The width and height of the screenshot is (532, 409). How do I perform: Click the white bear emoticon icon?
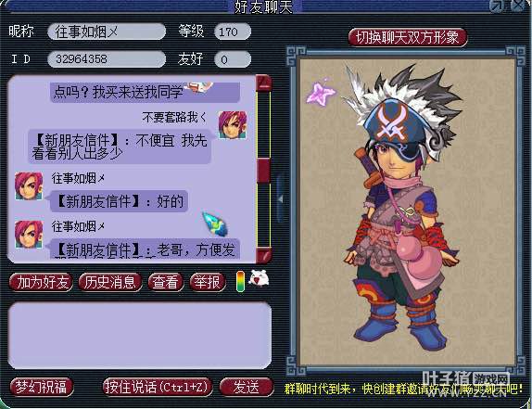coord(260,279)
